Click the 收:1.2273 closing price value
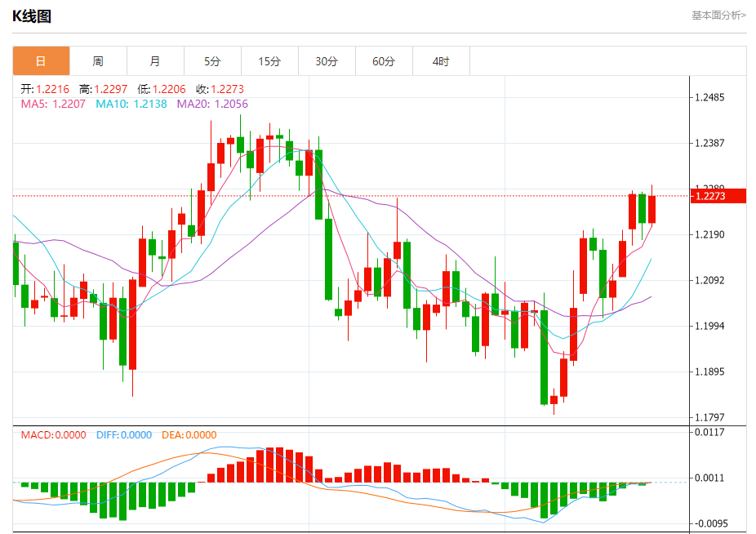Screen dimensions: 756x534 220,89
